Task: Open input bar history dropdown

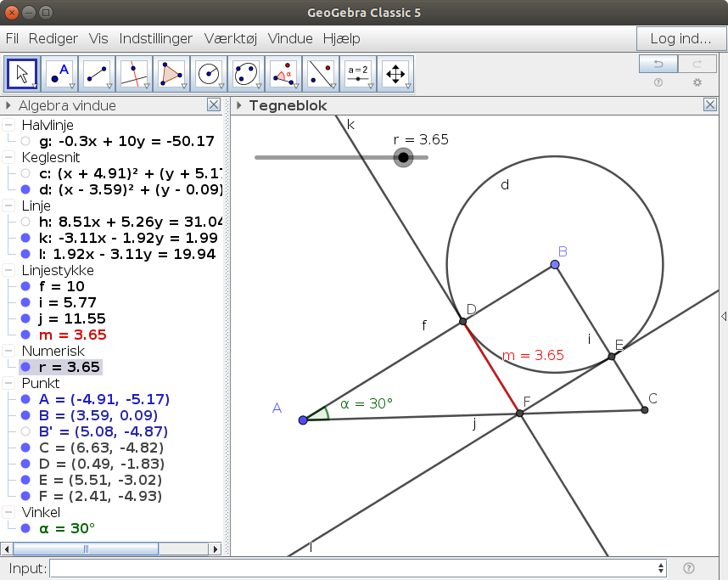Action: pos(661,568)
